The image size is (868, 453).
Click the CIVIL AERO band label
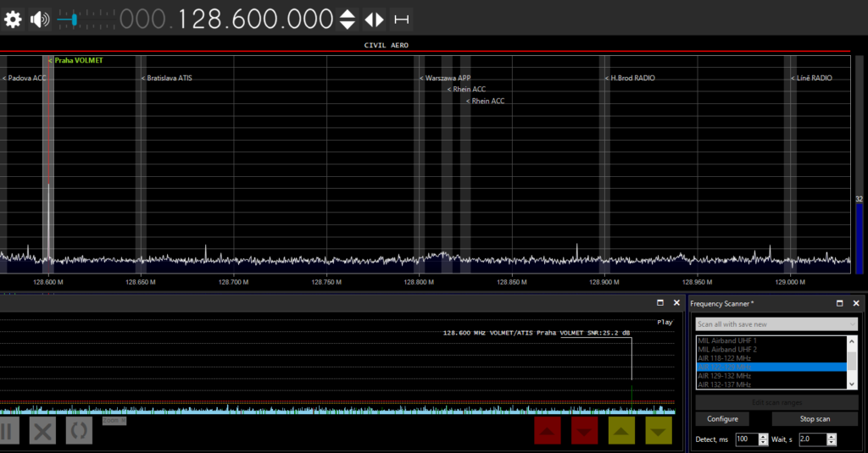387,46
